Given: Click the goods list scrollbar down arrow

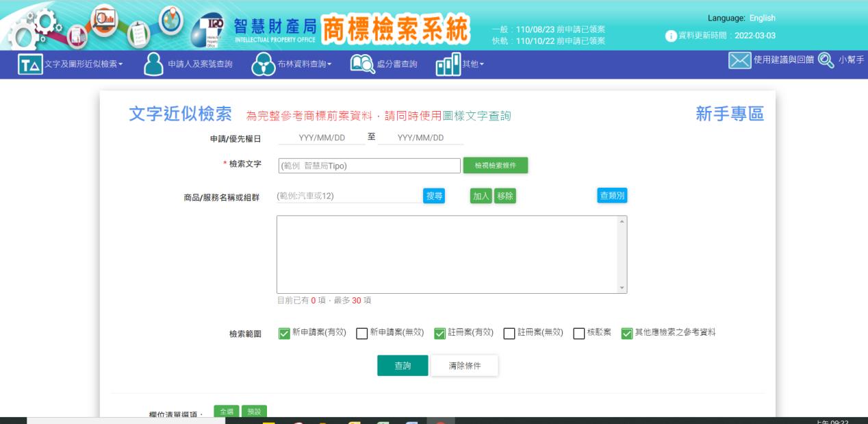Looking at the screenshot, I should click(x=622, y=288).
